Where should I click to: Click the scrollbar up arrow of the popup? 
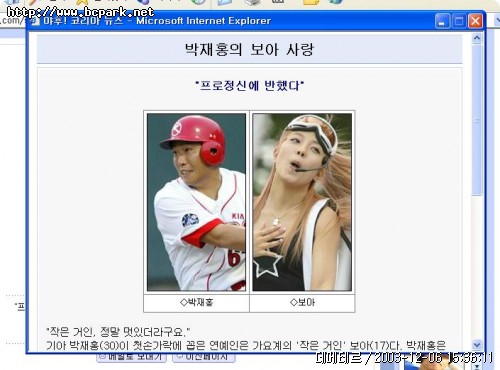click(x=477, y=39)
